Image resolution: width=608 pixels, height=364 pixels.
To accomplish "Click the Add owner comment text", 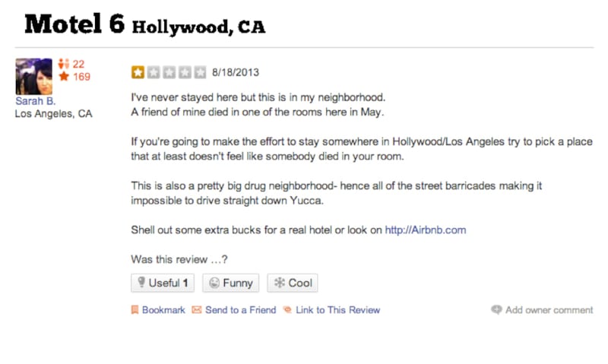I will (549, 310).
